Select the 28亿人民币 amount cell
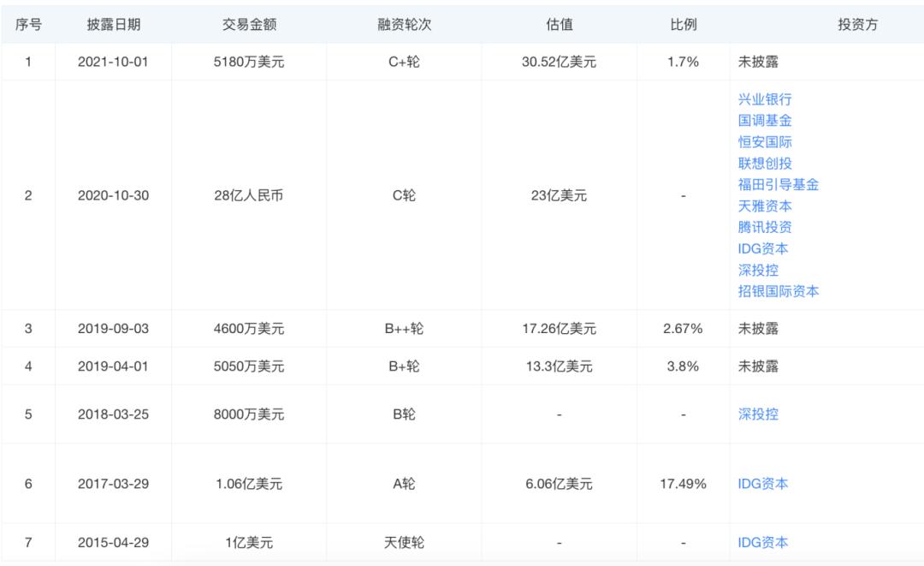This screenshot has height=566, width=924. tap(249, 196)
